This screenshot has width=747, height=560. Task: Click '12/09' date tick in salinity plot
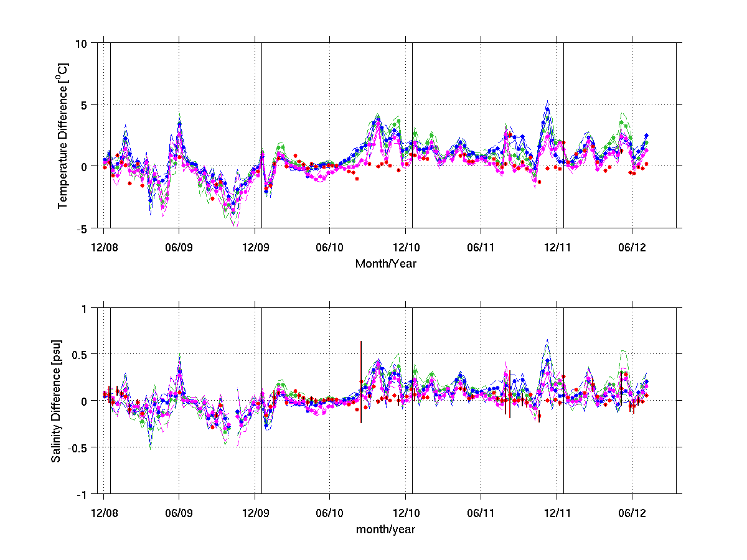(x=255, y=513)
